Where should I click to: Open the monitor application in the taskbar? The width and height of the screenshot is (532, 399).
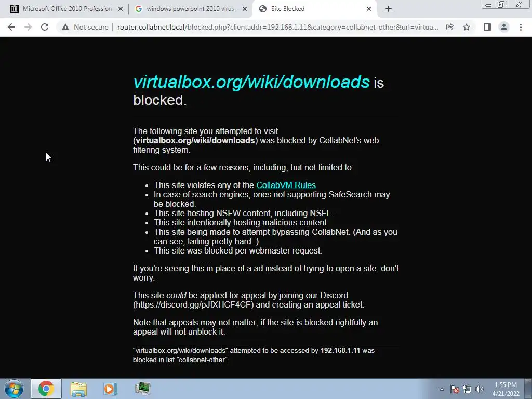[142, 389]
